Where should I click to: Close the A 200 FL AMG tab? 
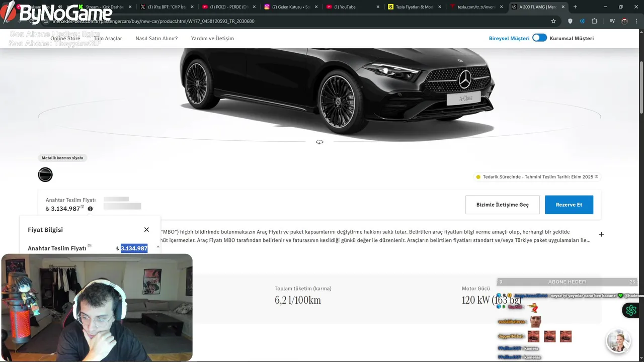(563, 7)
